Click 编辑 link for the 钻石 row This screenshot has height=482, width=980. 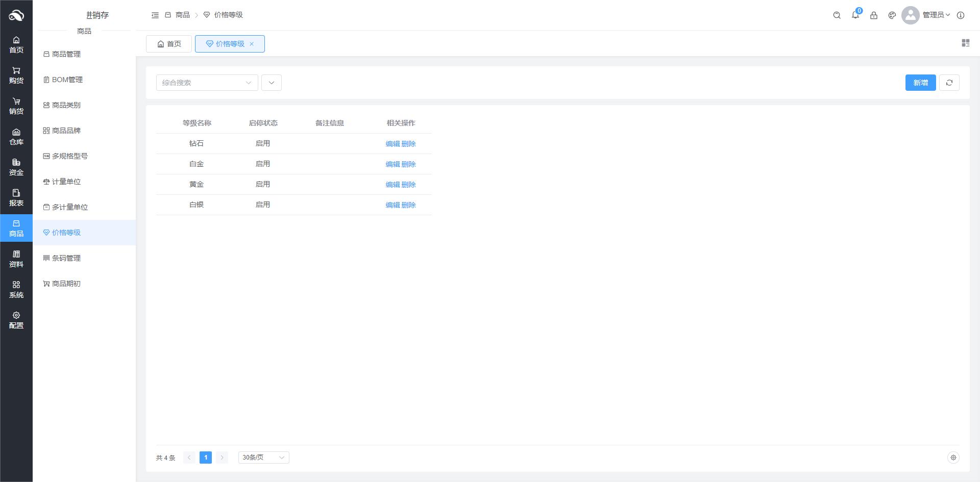click(393, 144)
